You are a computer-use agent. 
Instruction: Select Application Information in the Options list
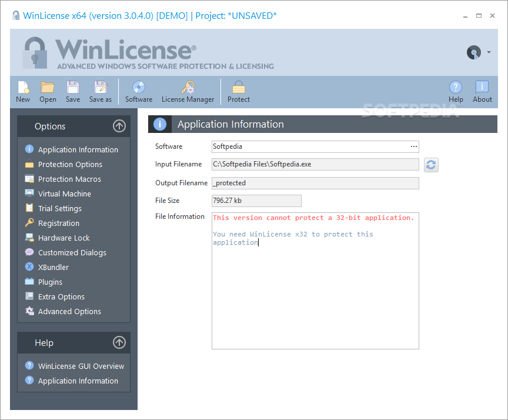[x=78, y=150]
